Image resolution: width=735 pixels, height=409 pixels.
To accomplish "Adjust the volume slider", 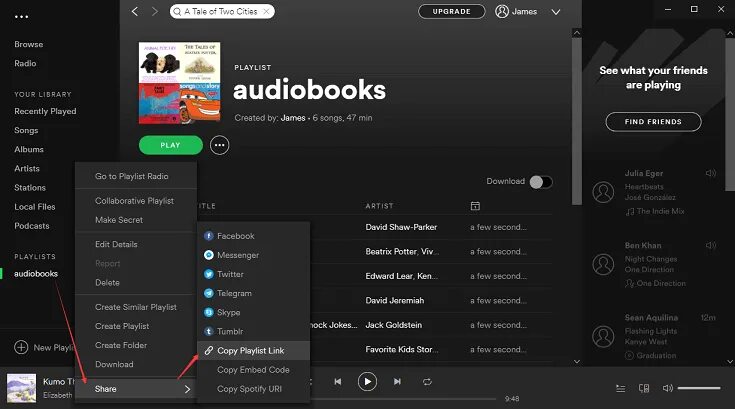I will tap(698, 388).
